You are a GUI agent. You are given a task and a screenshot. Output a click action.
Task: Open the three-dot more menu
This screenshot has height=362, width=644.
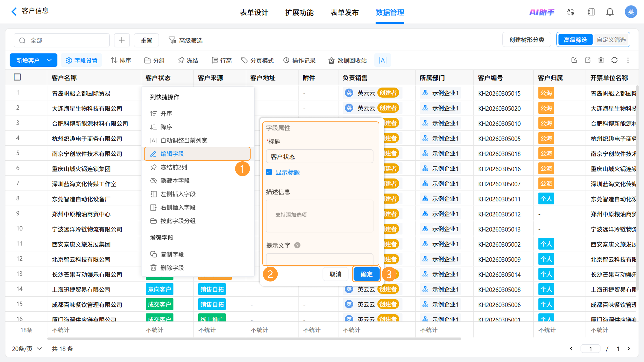pos(628,60)
